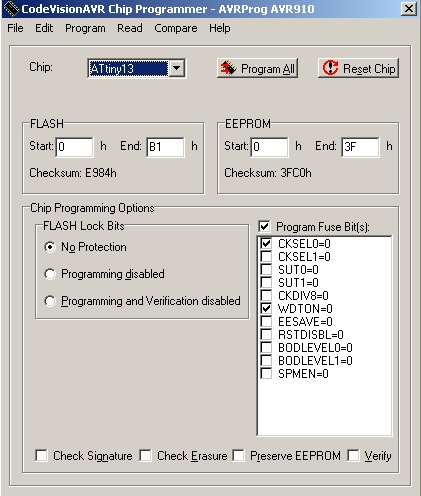Toggle the Program Fuse Bit(s) checkbox
The image size is (421, 496).
click(x=264, y=227)
